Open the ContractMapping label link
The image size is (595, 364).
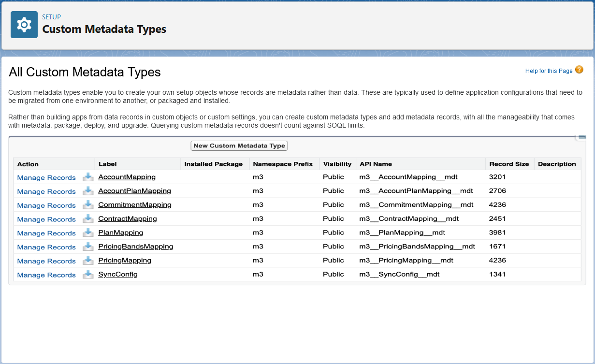pyautogui.click(x=128, y=218)
